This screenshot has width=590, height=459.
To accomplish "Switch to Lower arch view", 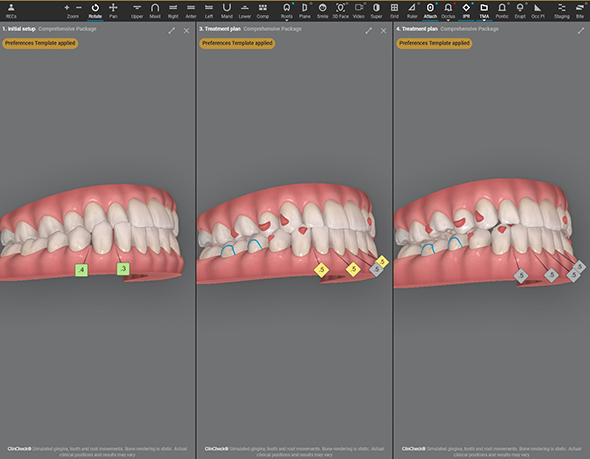I will pos(245,11).
